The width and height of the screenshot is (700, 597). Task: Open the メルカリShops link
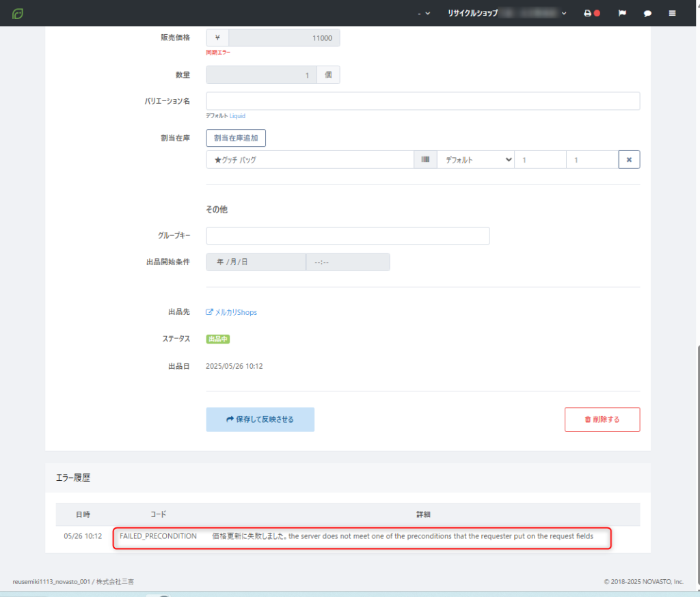tap(236, 312)
